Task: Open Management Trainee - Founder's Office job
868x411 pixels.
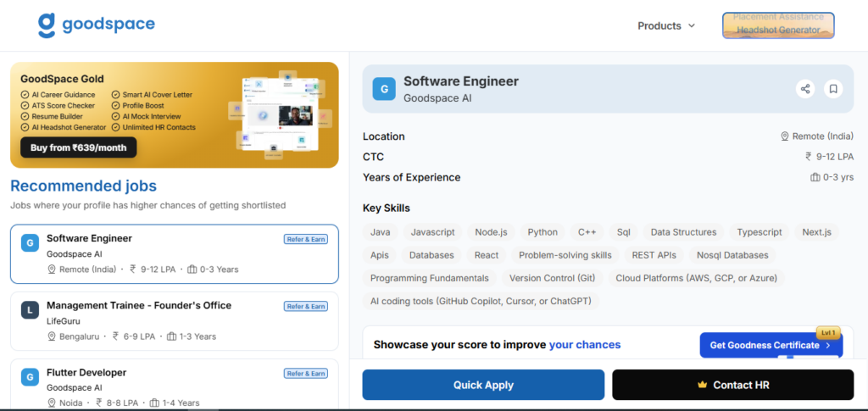Action: (175, 321)
